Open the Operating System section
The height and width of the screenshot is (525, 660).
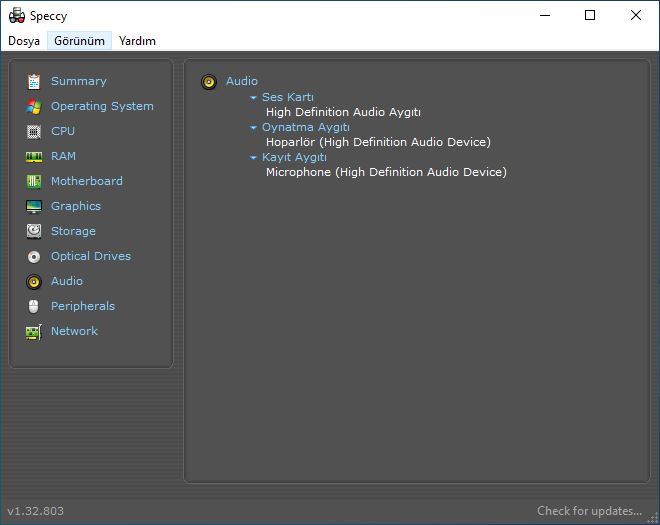click(x=102, y=106)
